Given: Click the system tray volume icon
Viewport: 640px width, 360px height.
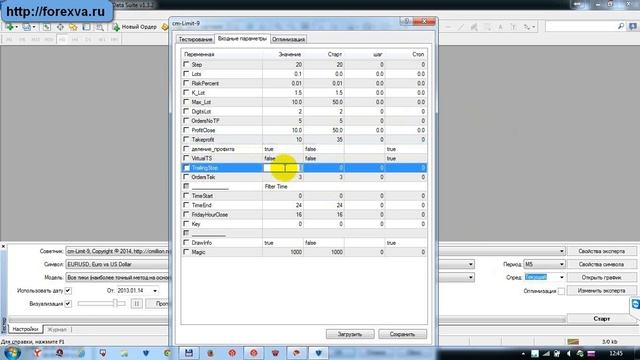Looking at the screenshot, I should (569, 353).
